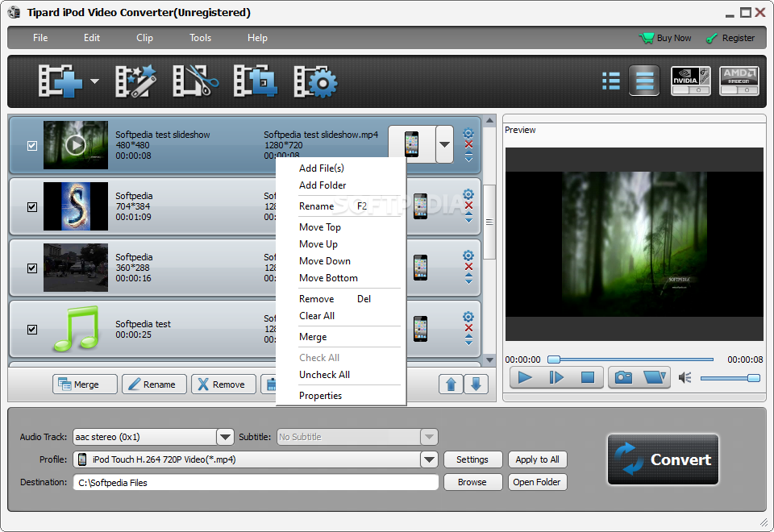Image resolution: width=774 pixels, height=532 pixels.
Task: Open settings gear for slideshow row
Action: point(468,133)
